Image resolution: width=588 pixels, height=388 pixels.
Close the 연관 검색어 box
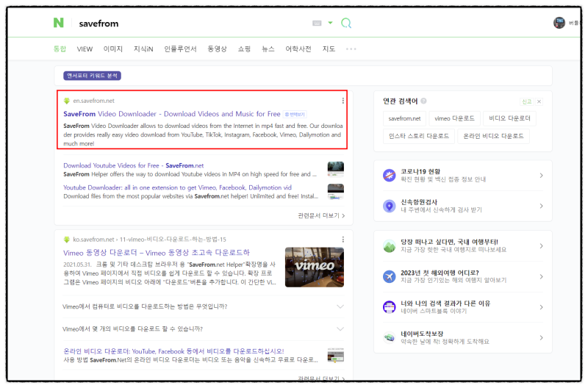[539, 101]
